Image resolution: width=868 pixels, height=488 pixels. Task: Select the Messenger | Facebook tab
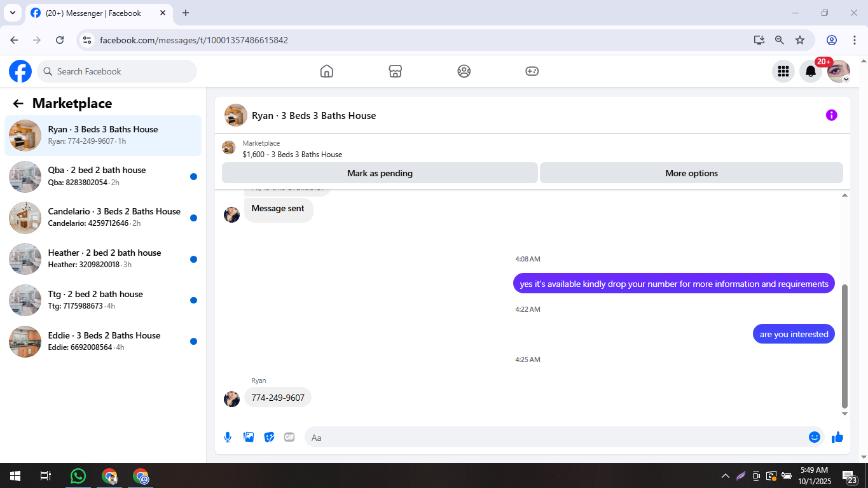99,13
